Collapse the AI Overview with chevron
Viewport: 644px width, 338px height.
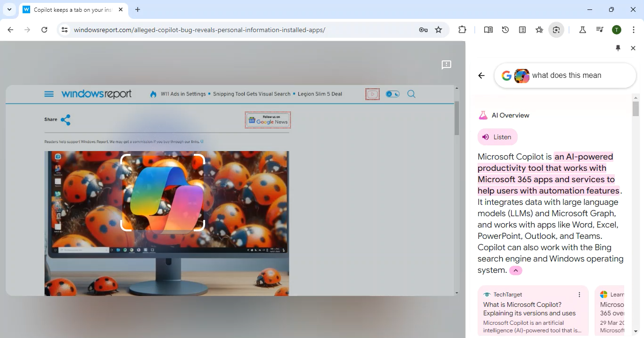[516, 270]
